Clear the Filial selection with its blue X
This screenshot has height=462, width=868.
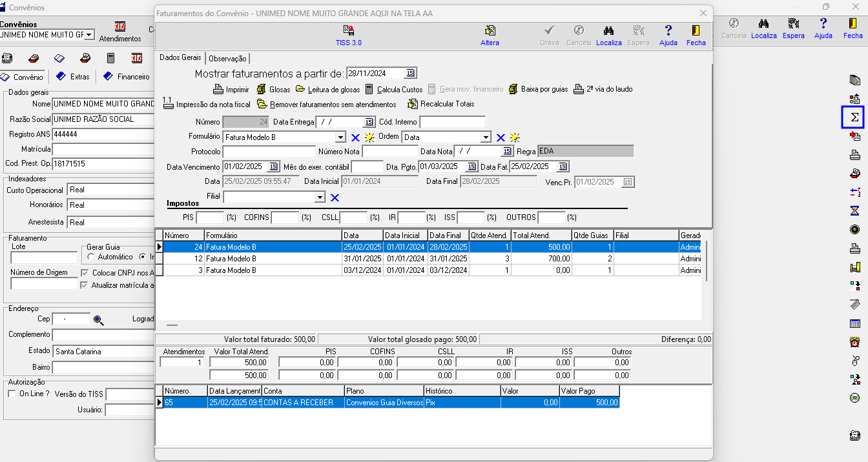click(335, 197)
